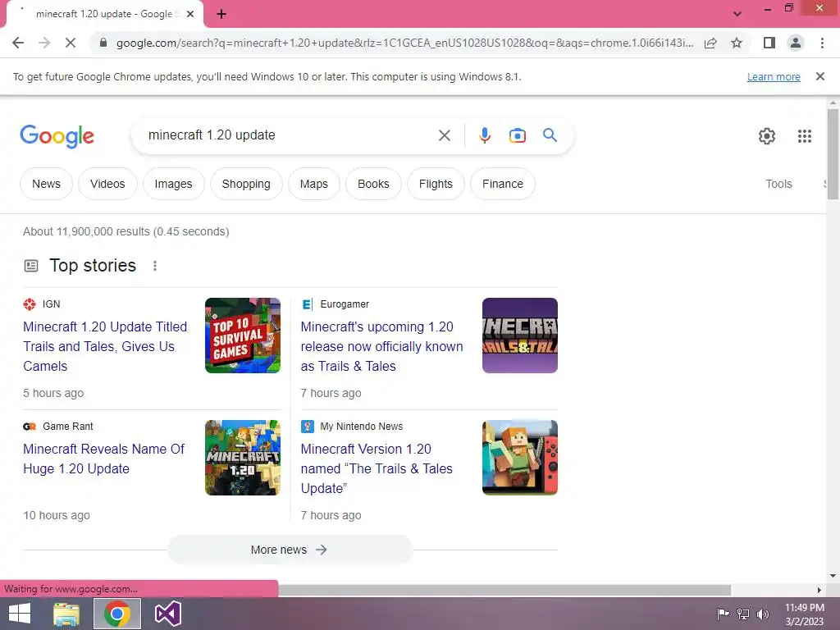This screenshot has width=840, height=630.
Task: Click the volume speaker tray icon
Action: coord(763,614)
